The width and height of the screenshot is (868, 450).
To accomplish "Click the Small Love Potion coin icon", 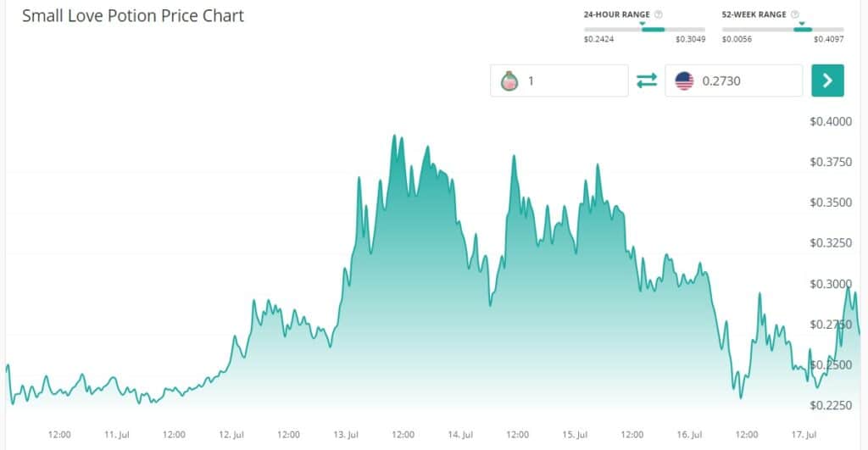I will coord(509,81).
